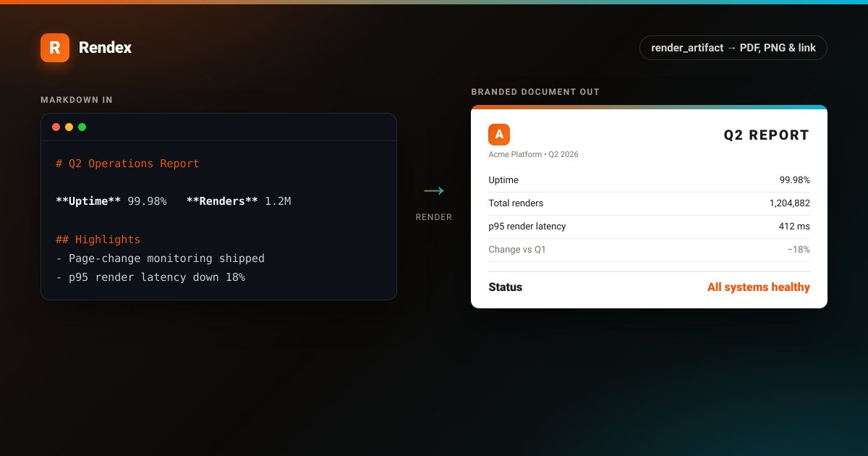Click the Rendex brand name
The height and width of the screenshot is (456, 868).
105,48
